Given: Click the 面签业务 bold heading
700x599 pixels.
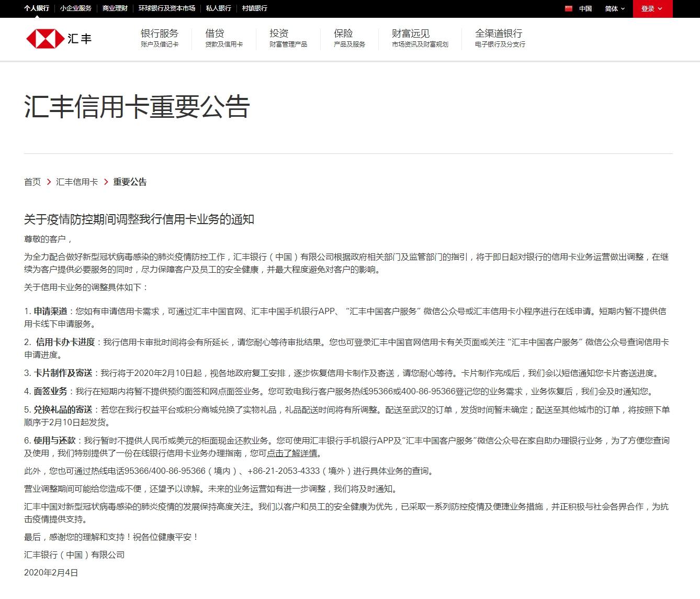Looking at the screenshot, I should click(51, 391).
